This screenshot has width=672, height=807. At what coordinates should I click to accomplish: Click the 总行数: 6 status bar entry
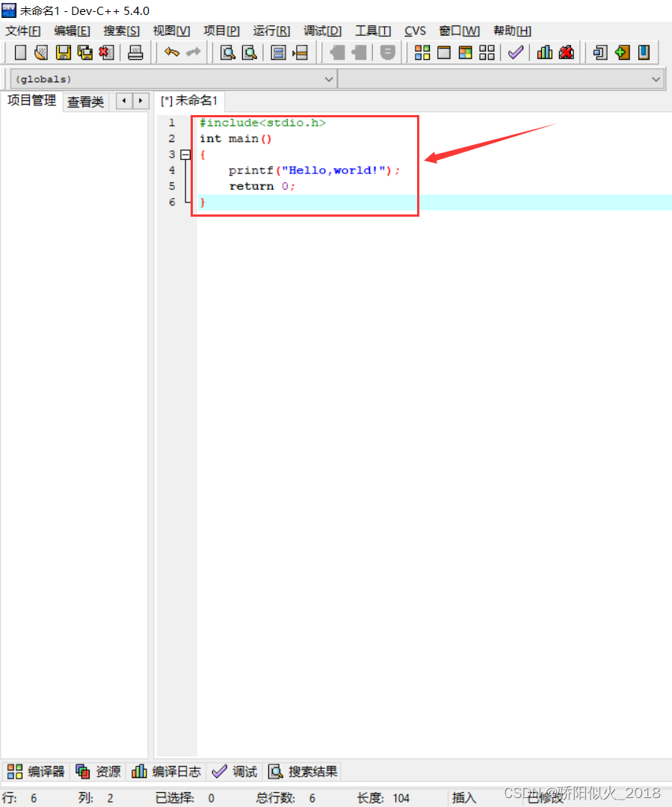[286, 798]
